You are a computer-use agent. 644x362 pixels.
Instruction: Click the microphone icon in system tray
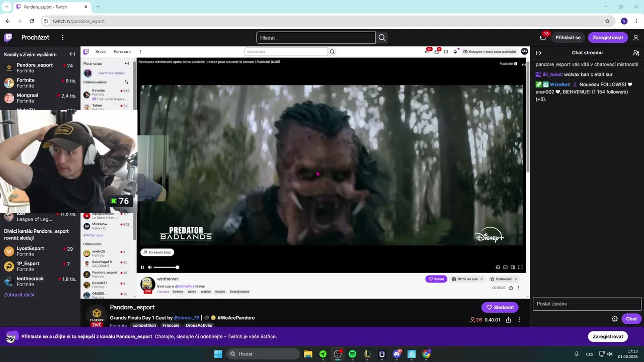pos(577,354)
